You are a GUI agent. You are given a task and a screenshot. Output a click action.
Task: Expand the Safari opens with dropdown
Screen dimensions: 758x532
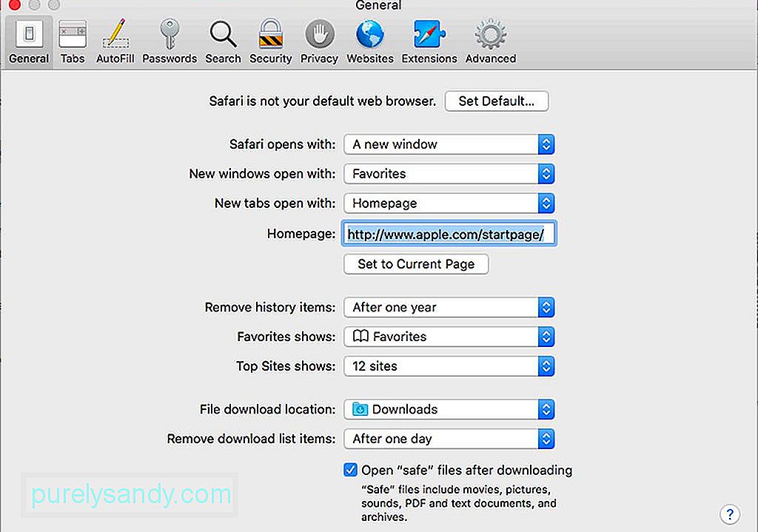tap(449, 144)
